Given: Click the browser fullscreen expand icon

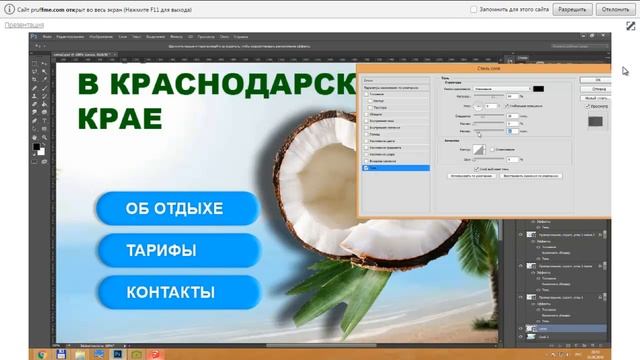Looking at the screenshot, I should tap(631, 26).
